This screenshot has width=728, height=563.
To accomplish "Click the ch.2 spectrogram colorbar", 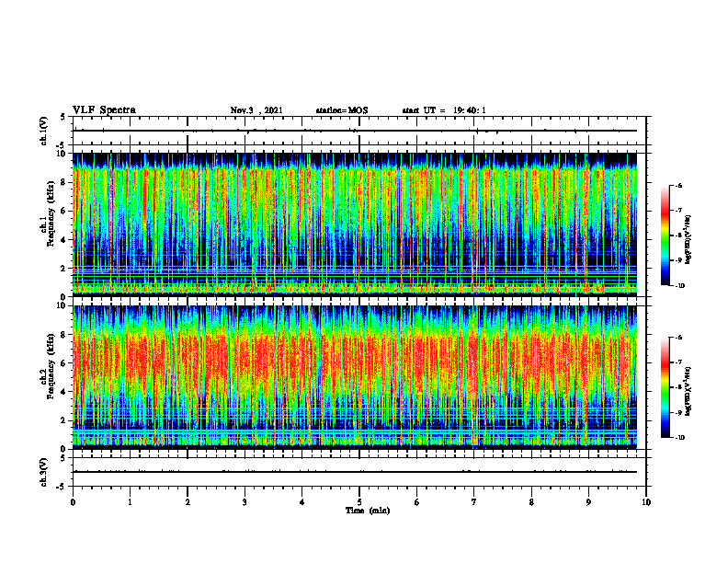I will 665,387.
